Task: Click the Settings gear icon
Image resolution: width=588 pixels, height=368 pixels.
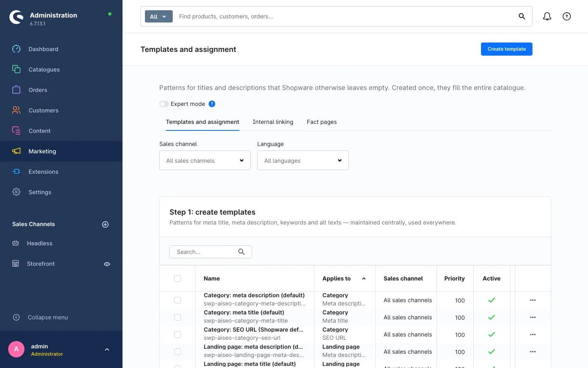Action: 16,192
